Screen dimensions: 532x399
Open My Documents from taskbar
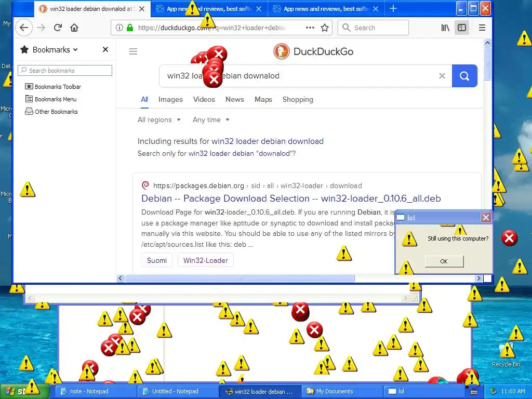coord(342,391)
